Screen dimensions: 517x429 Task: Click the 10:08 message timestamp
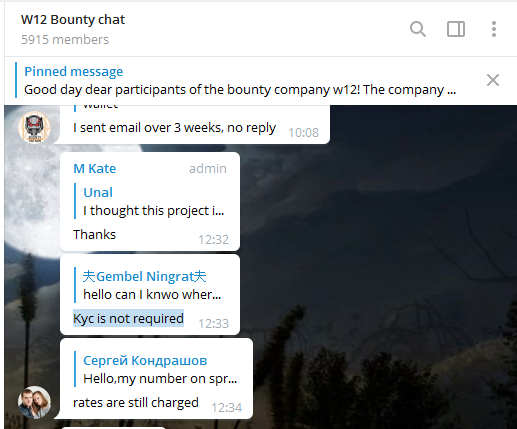304,133
